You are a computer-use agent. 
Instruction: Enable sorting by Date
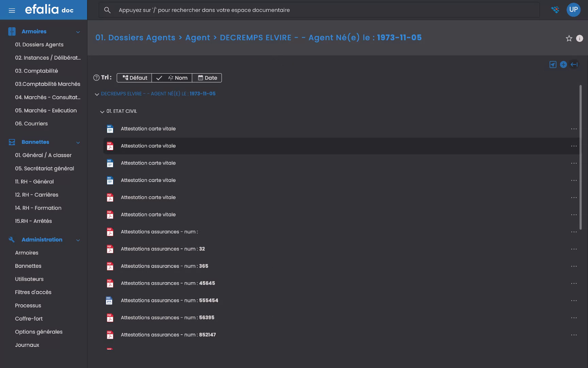(207, 78)
